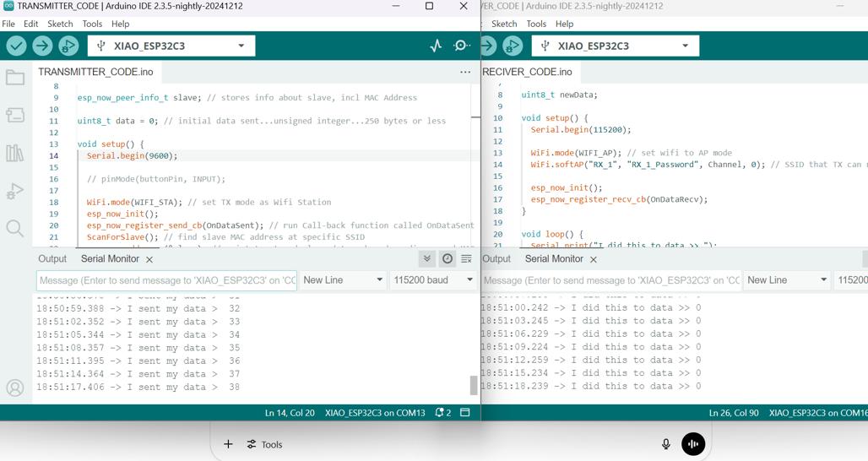Screen dimensions: 868x461
Task: Click Upload arrow button in Receiver window
Action: 486,46
